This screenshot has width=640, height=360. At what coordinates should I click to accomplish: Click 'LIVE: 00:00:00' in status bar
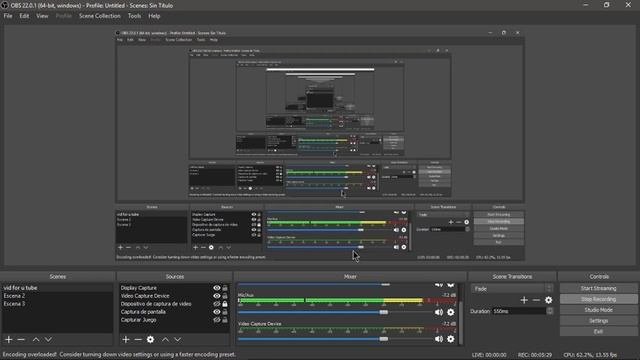coord(489,355)
